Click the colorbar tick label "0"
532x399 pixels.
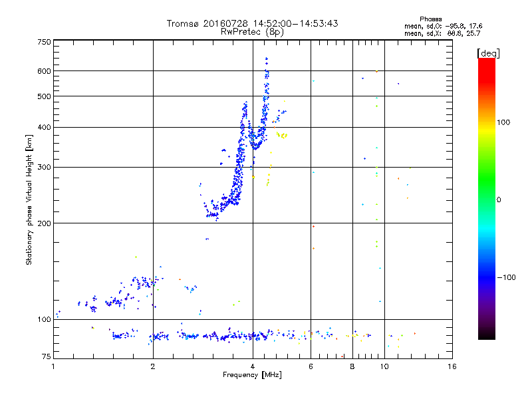(499, 200)
